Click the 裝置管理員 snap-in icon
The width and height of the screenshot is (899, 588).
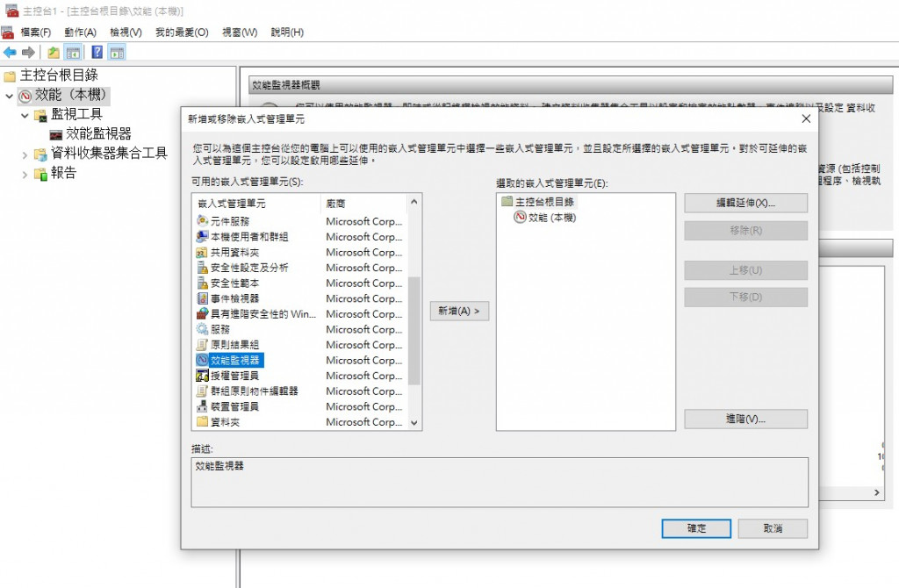click(203, 406)
